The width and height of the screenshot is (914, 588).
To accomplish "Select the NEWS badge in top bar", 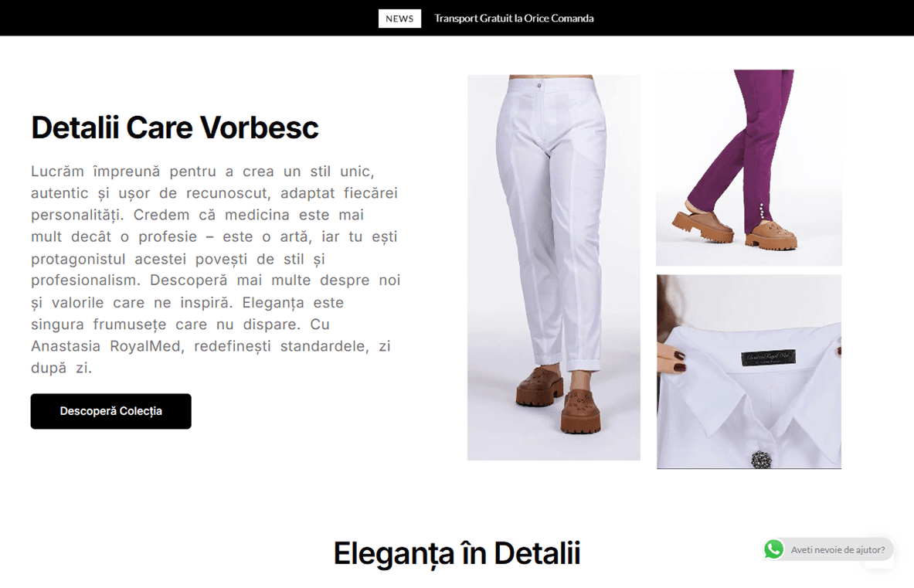I will [x=399, y=19].
